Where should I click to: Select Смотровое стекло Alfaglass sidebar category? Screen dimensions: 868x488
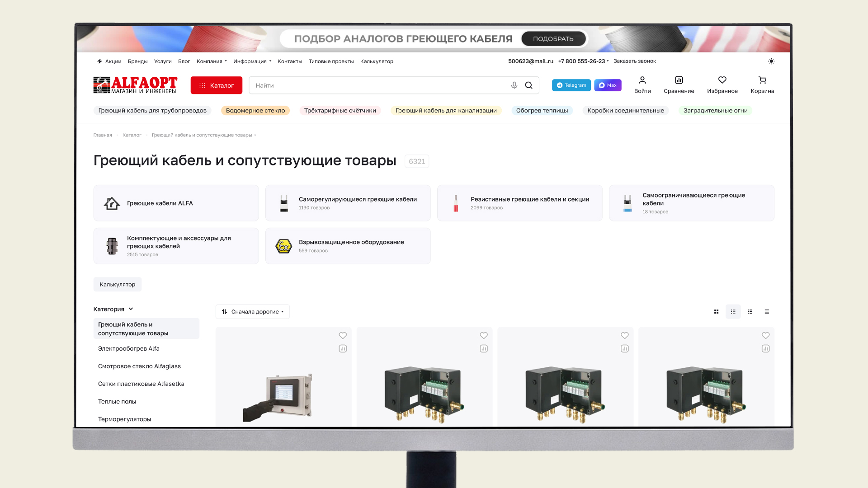(x=139, y=366)
